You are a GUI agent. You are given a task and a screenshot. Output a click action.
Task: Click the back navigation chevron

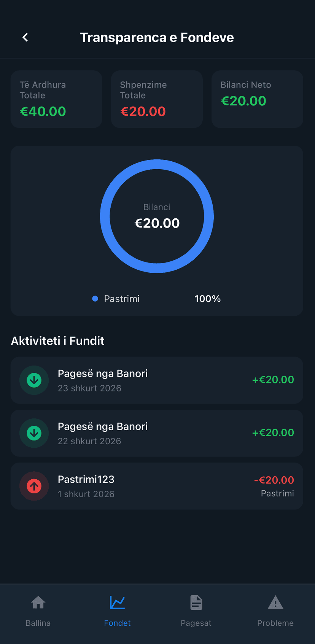[25, 37]
